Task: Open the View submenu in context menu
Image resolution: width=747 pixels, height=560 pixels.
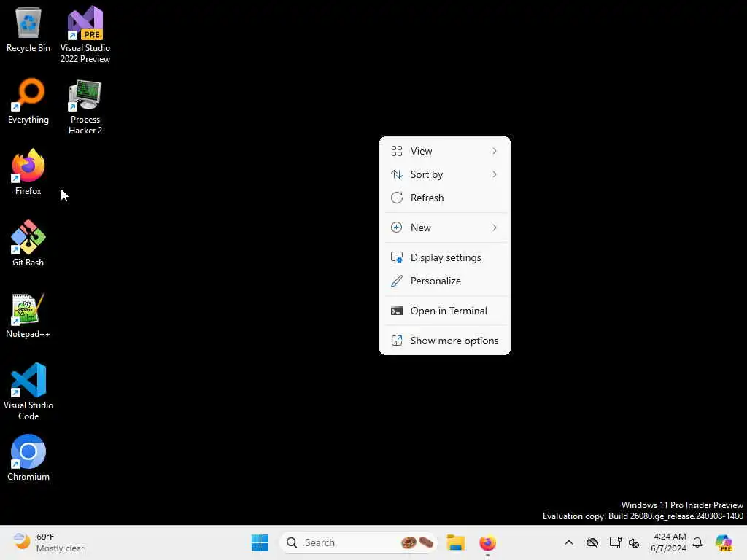Action: (x=444, y=151)
